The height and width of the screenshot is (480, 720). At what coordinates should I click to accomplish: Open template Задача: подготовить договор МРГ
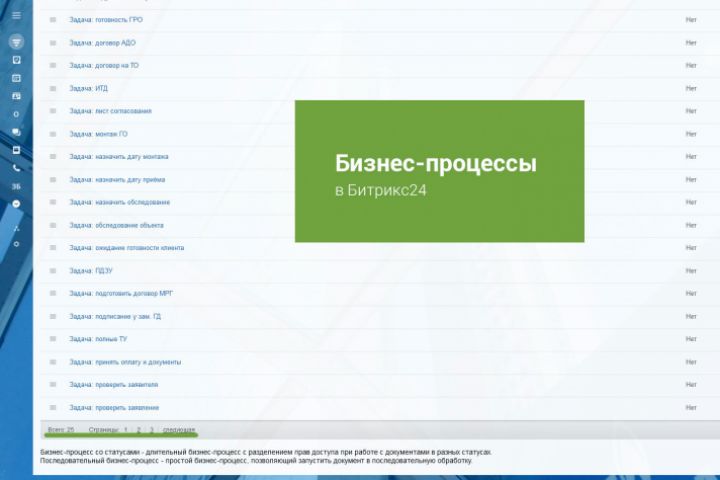(121, 293)
